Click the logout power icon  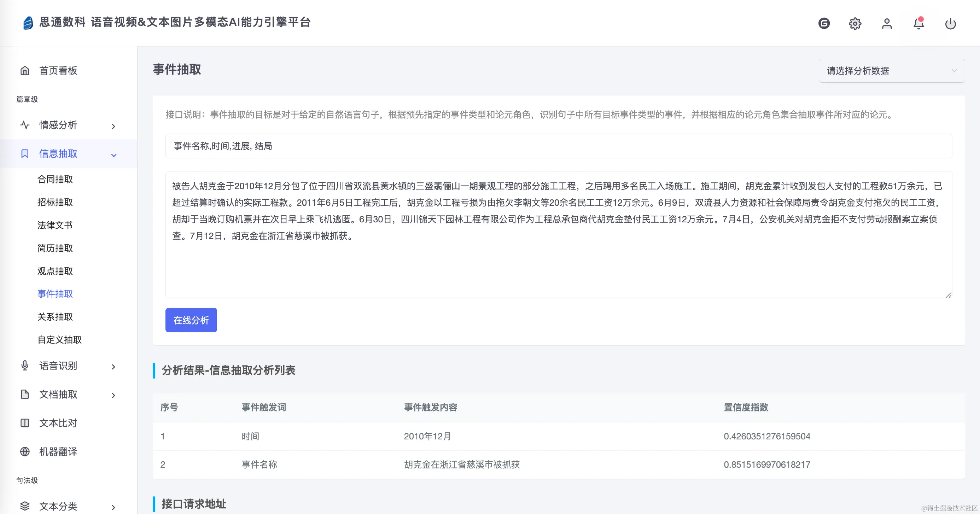(951, 24)
